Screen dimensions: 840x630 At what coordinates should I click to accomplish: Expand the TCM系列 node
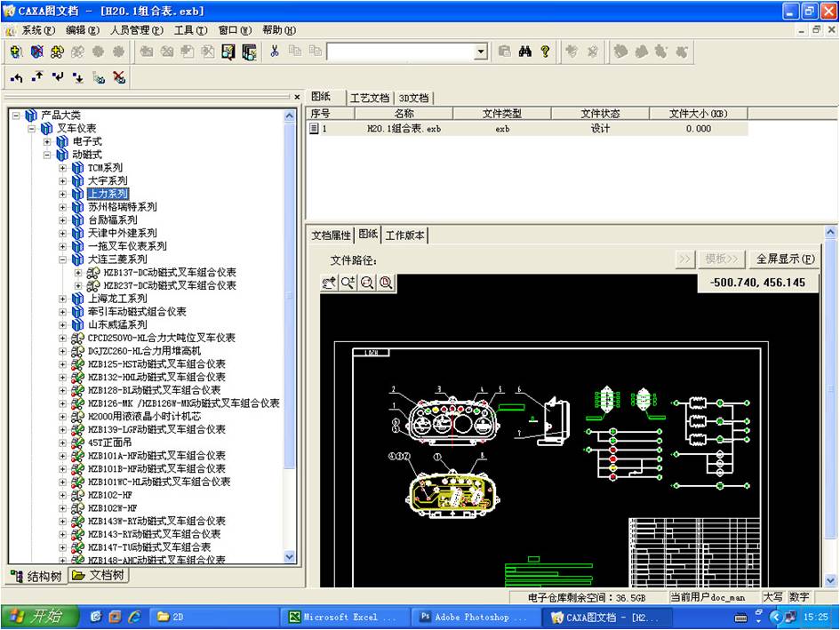(63, 168)
